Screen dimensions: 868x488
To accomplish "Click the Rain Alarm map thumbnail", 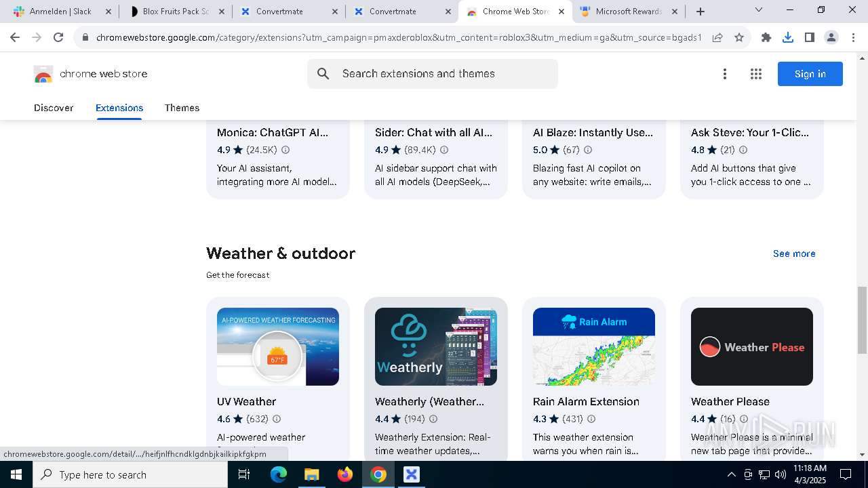I will click(x=594, y=346).
